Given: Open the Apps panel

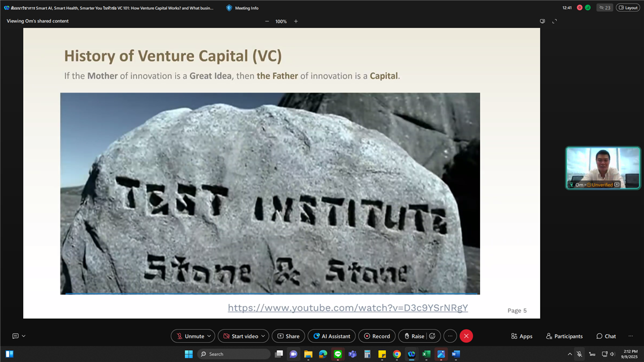Looking at the screenshot, I should pos(521,336).
